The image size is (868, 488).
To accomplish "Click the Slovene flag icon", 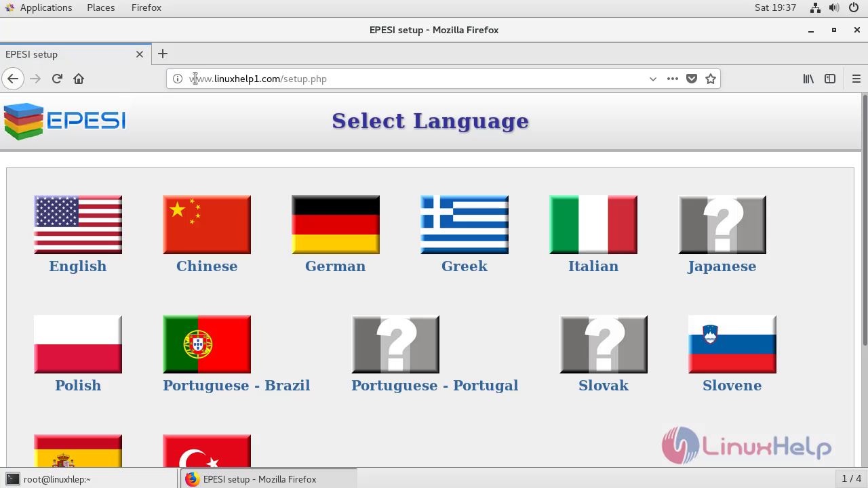I will coord(732,344).
